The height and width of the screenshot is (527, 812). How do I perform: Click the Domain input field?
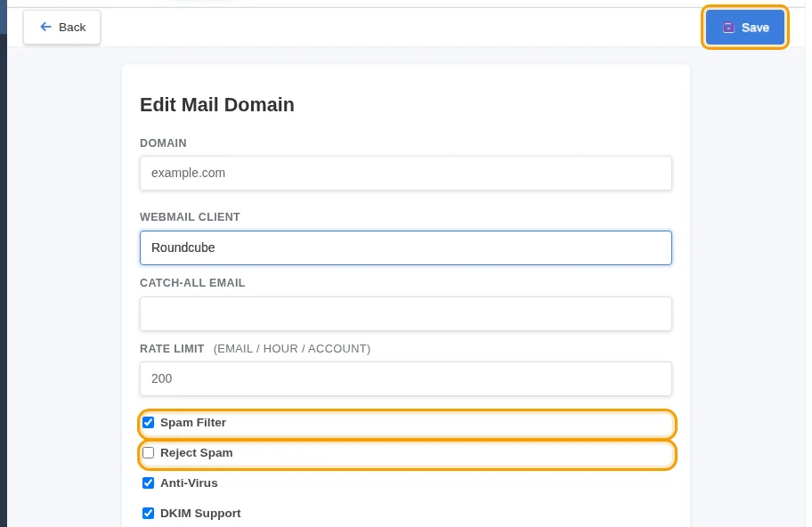[405, 173]
